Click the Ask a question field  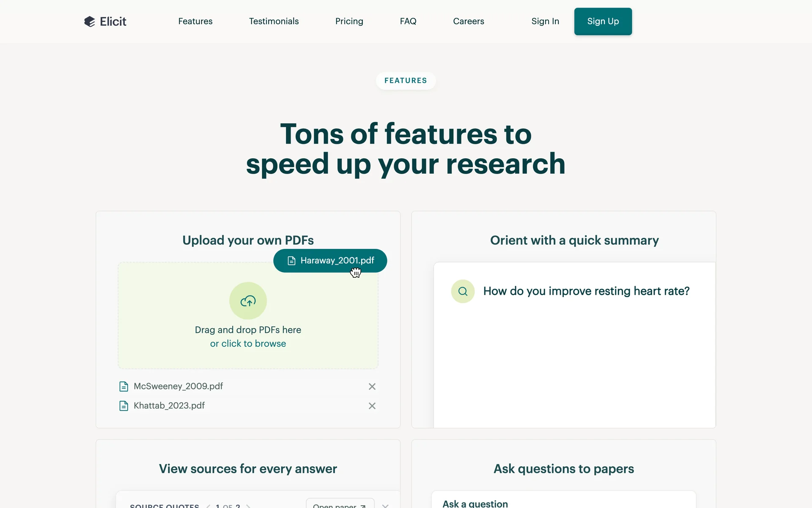coord(475,503)
